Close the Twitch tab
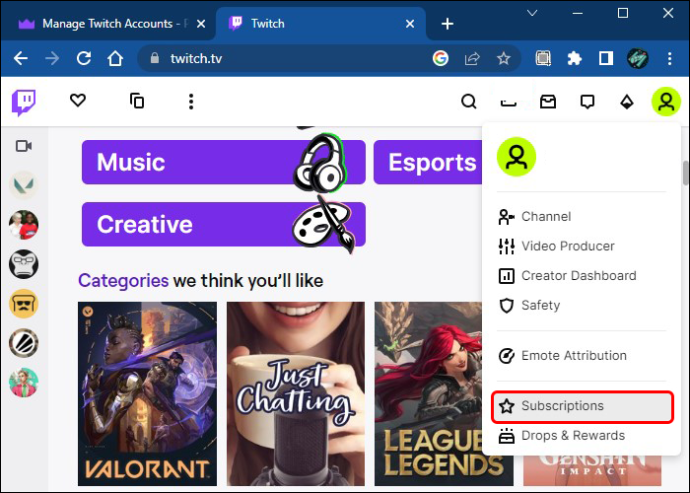 click(410, 24)
